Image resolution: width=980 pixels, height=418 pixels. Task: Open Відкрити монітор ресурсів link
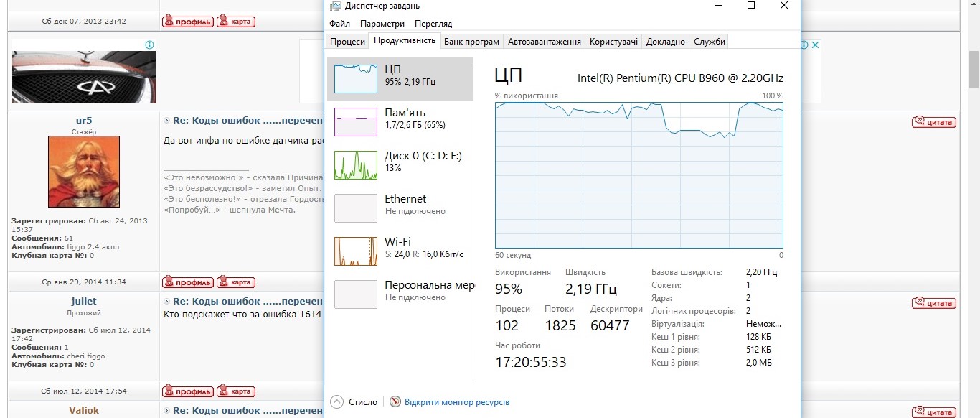tap(457, 402)
